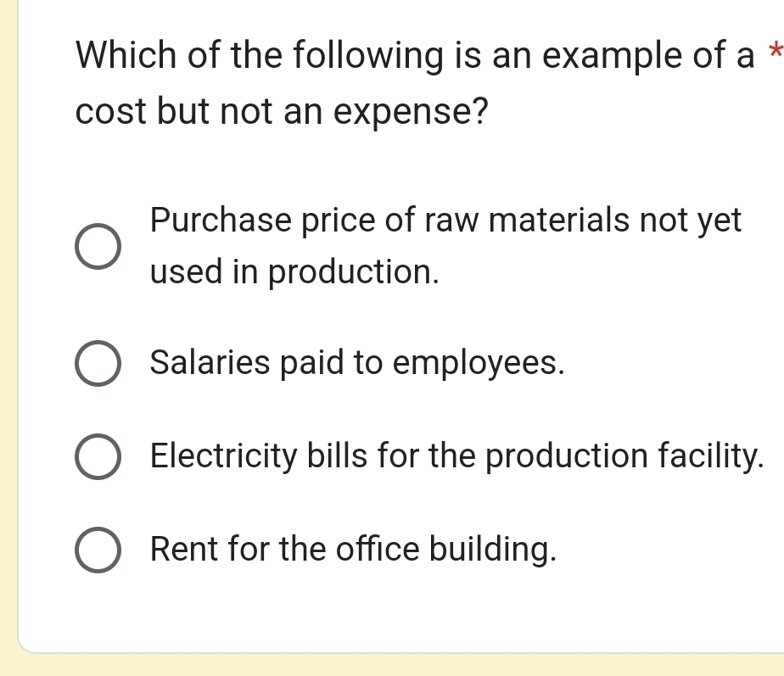
Task: Click the word 'Purchase' in first option
Action: click(216, 221)
